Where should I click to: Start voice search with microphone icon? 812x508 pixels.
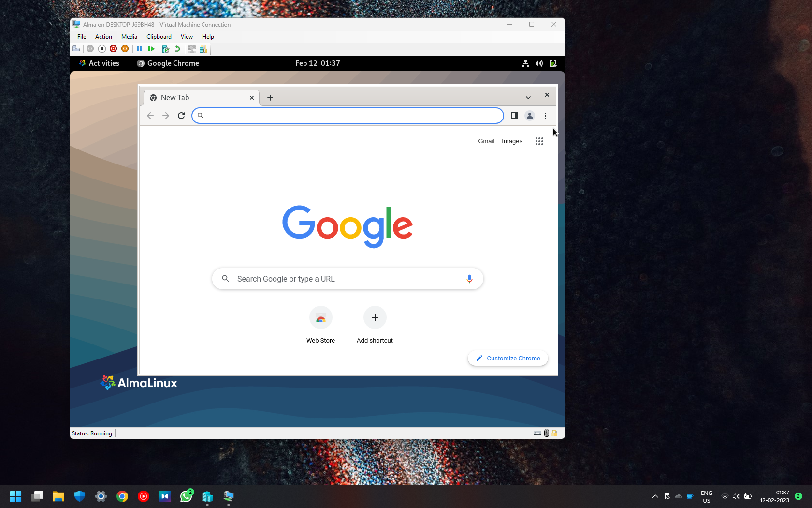click(x=469, y=279)
